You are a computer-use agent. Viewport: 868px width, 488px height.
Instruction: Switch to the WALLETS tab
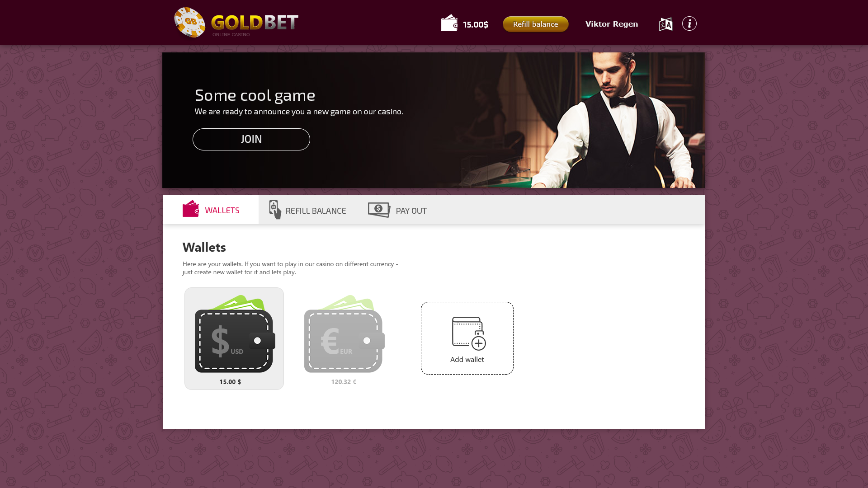click(211, 210)
